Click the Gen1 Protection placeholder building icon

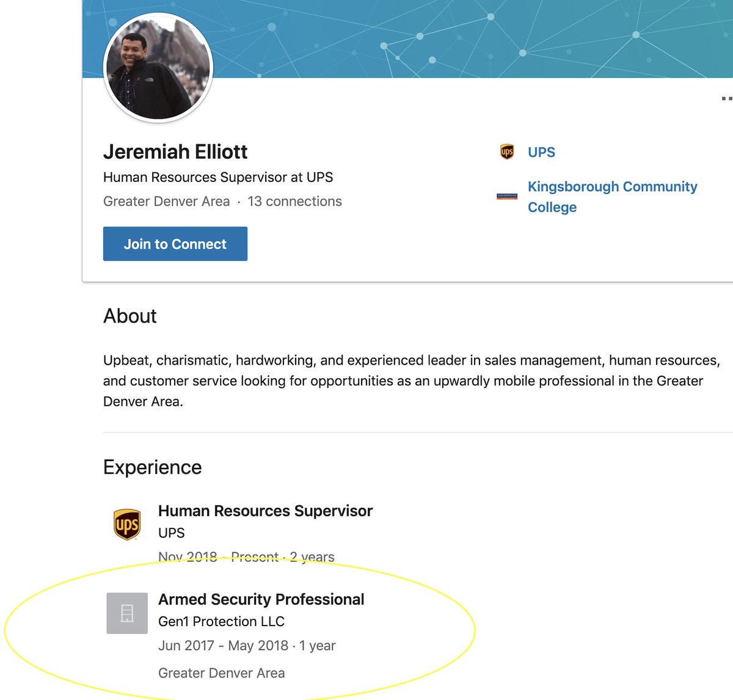[x=127, y=613]
